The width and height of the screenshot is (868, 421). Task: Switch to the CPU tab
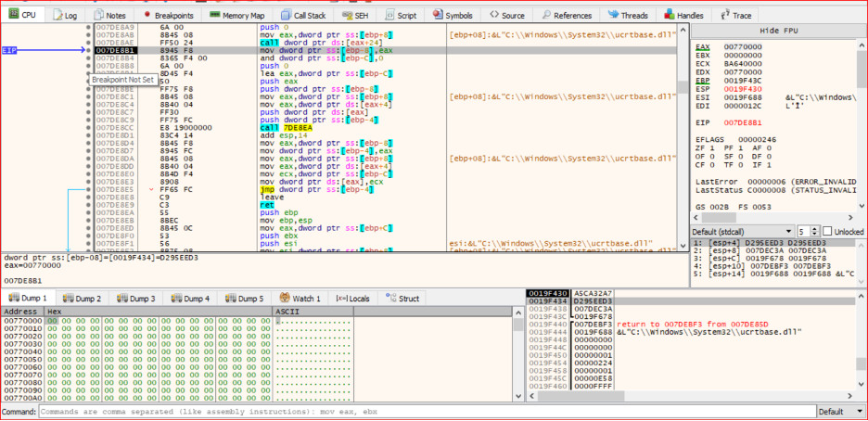coord(22,15)
